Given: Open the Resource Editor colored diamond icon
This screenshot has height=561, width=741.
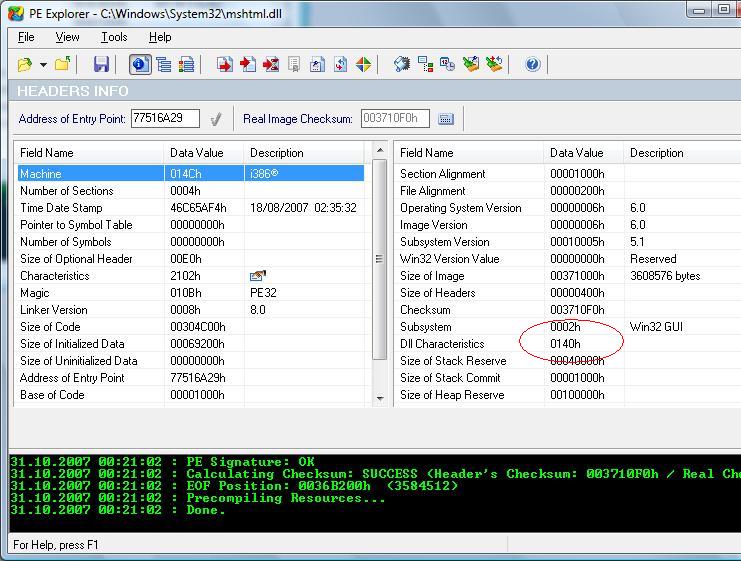Looking at the screenshot, I should pyautogui.click(x=363, y=64).
